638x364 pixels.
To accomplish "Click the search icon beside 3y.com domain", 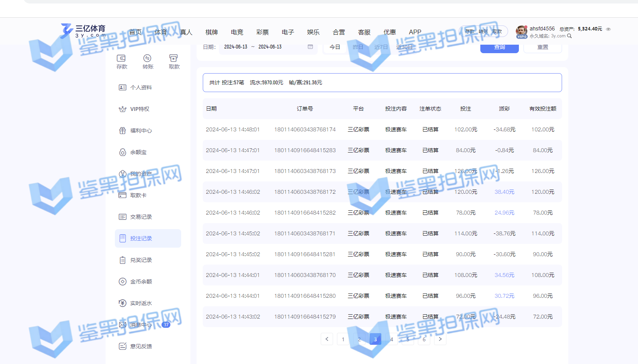I will [x=569, y=36].
